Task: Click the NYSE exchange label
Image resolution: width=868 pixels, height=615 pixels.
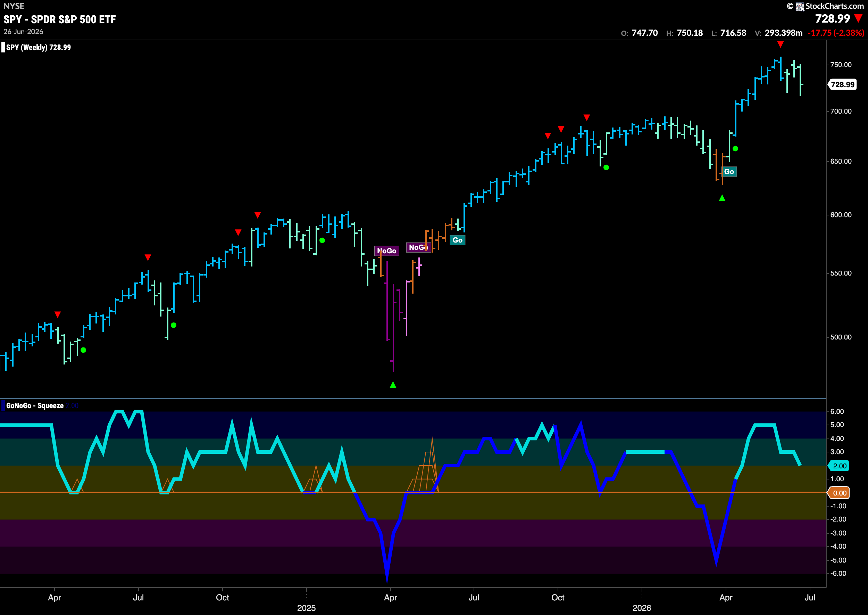Action: coord(14,6)
